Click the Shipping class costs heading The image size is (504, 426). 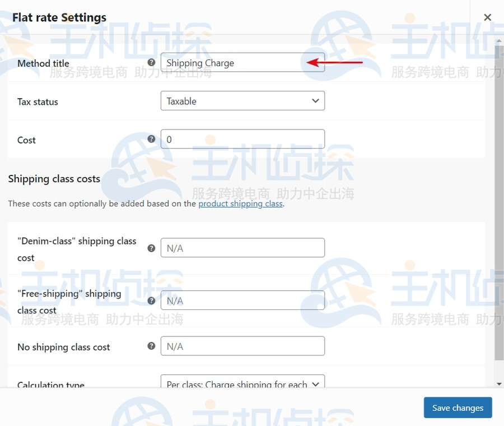click(x=54, y=179)
